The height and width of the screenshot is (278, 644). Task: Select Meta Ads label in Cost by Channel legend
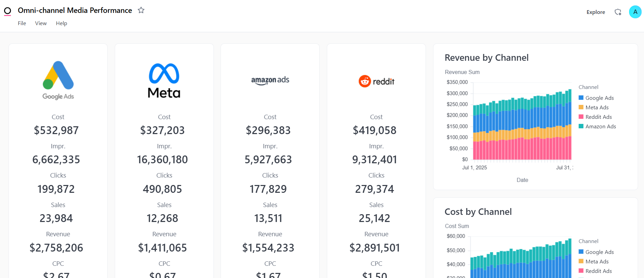pos(597,261)
